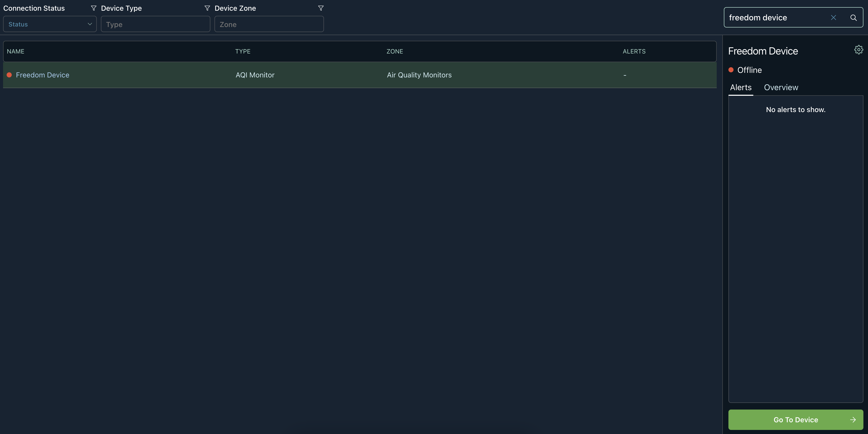Switch to the Overview tab
This screenshot has width=868, height=434.
781,88
